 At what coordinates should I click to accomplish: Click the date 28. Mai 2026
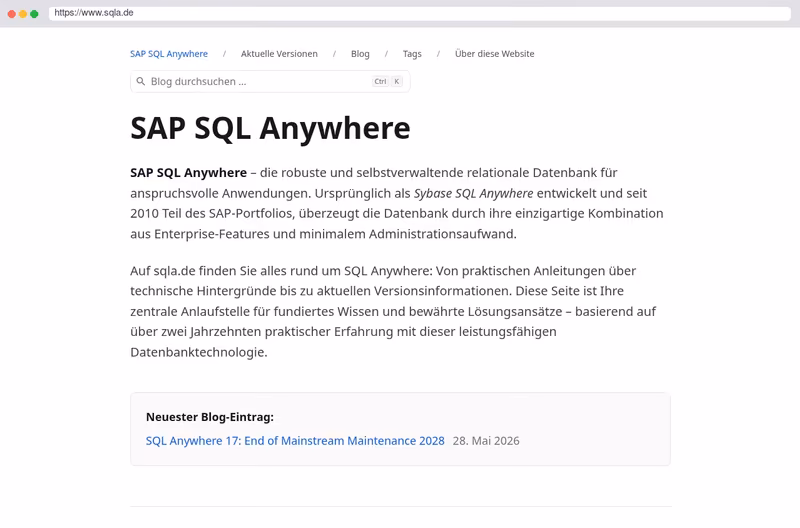tap(486, 441)
